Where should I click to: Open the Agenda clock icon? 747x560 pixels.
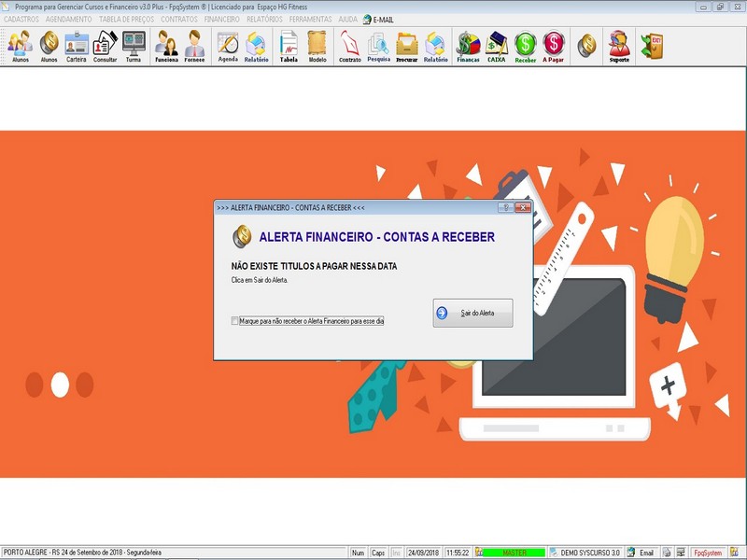[x=228, y=47]
